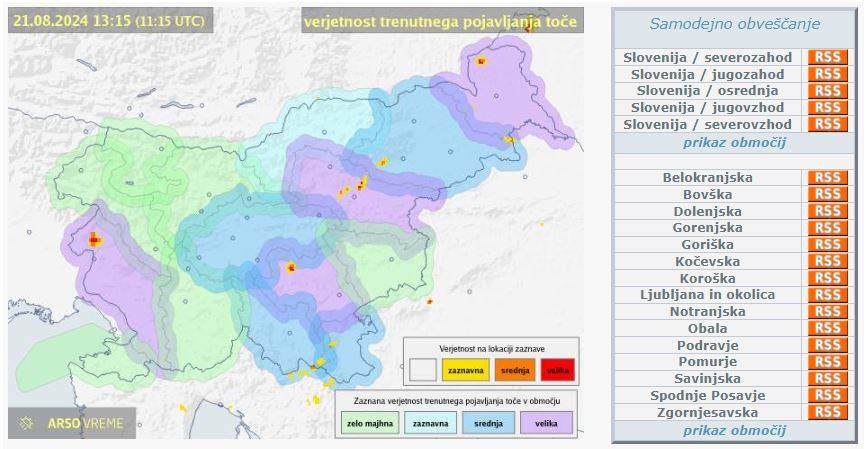Select the Slovenija / osrednja entry
The image size is (867, 449).
coord(707,91)
